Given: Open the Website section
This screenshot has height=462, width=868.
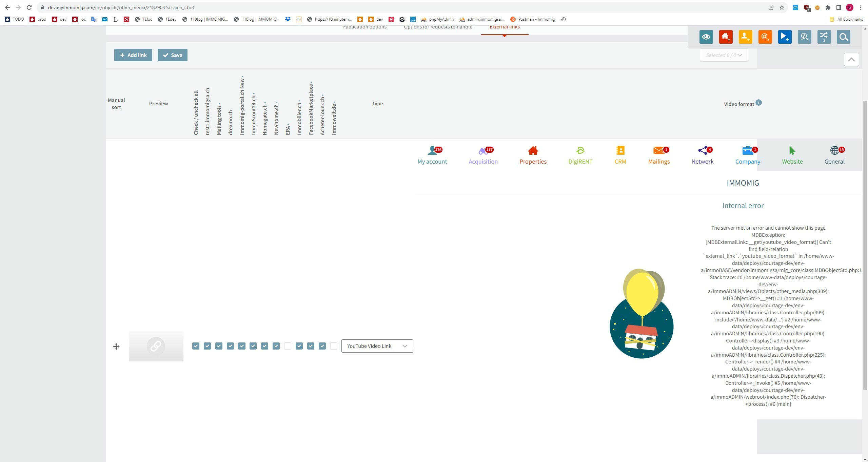Looking at the screenshot, I should pos(792,155).
